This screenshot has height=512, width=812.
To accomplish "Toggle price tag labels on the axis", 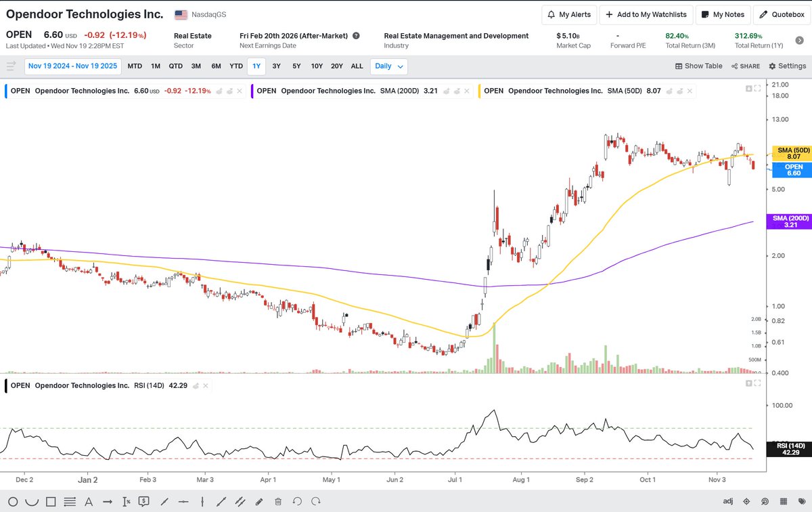I will click(802, 501).
